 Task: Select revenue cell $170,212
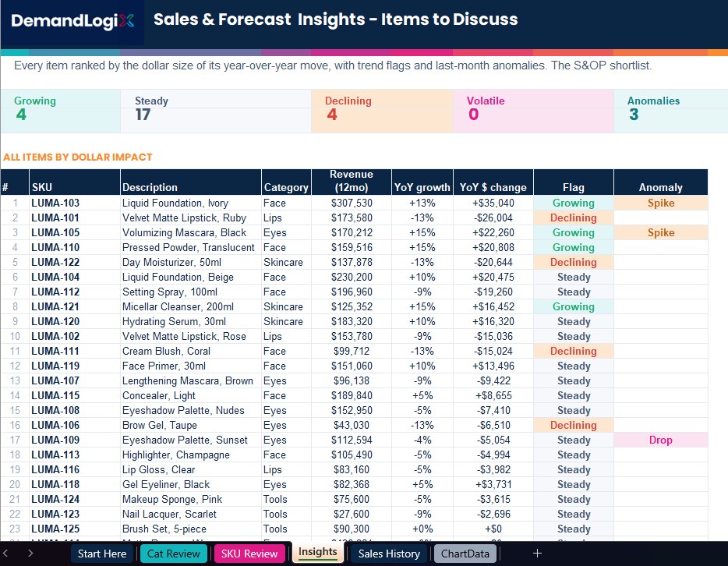pyautogui.click(x=351, y=232)
